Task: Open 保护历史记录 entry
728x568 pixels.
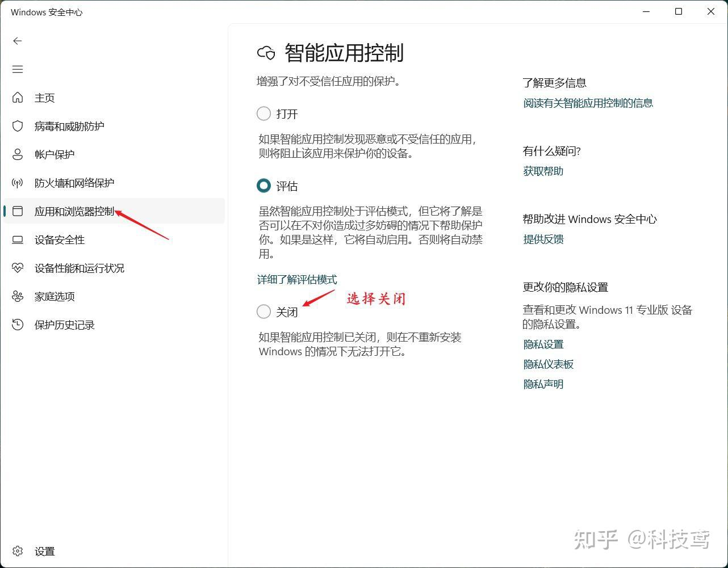Action: [x=114, y=325]
